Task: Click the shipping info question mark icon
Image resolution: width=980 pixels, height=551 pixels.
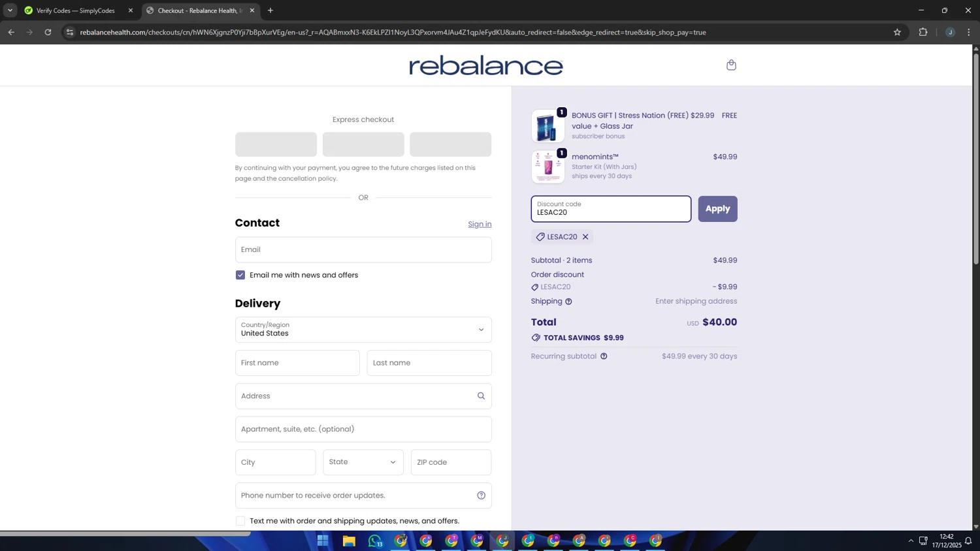Action: pyautogui.click(x=568, y=302)
